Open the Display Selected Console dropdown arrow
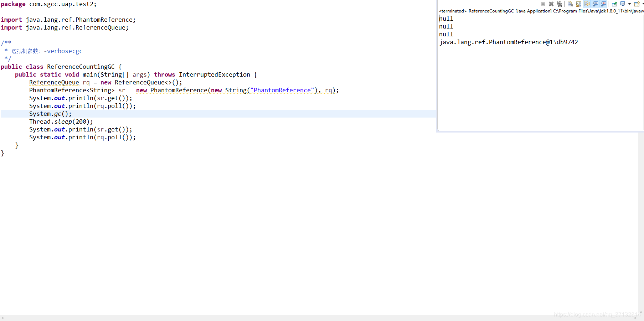The image size is (644, 321). pyautogui.click(x=629, y=4)
